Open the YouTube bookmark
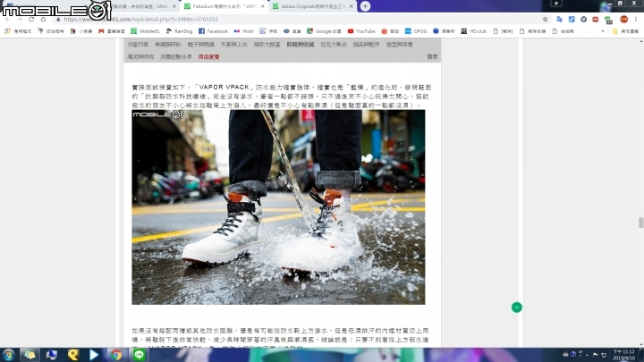 click(x=361, y=31)
